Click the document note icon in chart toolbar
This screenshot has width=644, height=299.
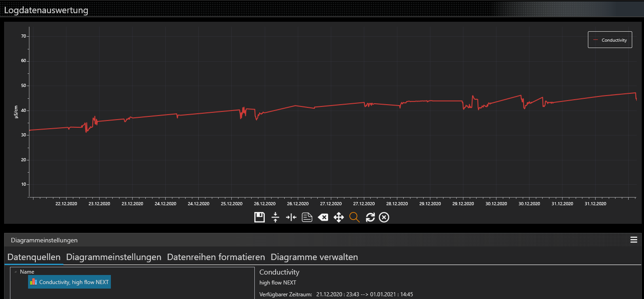(x=307, y=217)
